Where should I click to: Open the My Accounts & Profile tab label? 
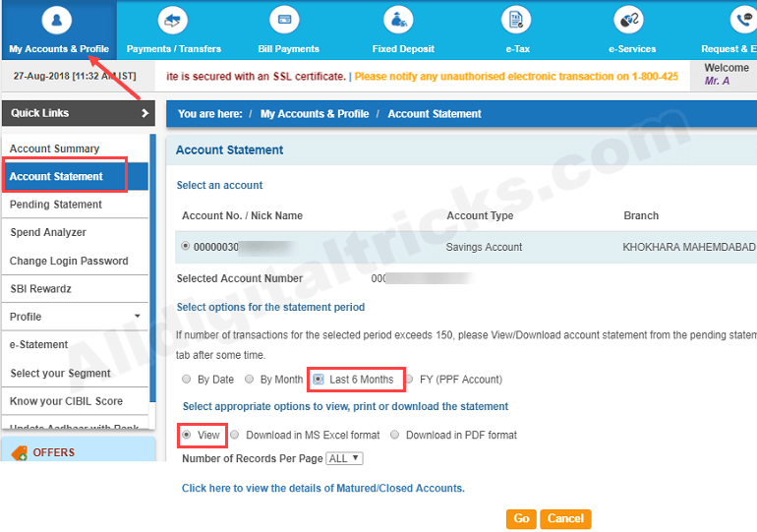(x=59, y=49)
